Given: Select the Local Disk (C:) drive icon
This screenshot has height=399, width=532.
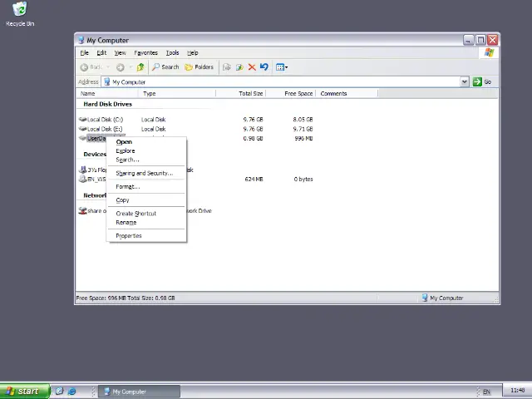Looking at the screenshot, I should tap(82, 120).
